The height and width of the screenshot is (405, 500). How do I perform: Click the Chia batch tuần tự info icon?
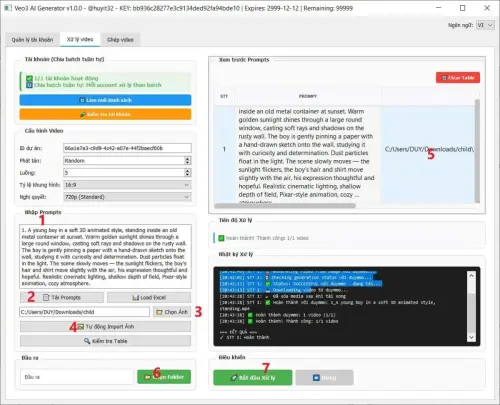(29, 85)
